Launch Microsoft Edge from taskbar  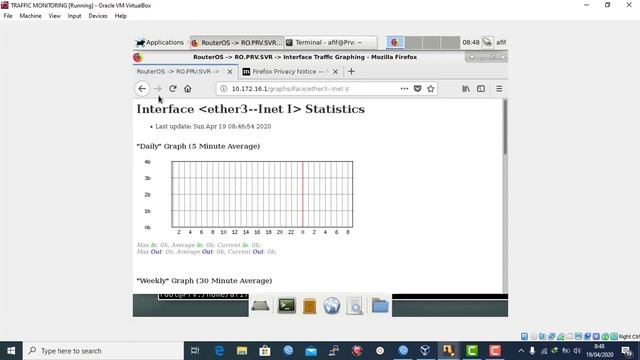click(x=219, y=351)
